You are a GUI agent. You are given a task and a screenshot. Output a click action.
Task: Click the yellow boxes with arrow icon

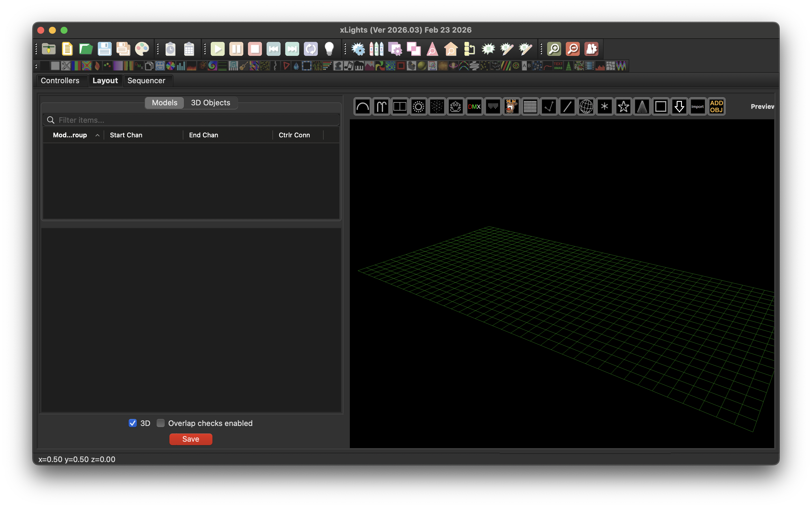click(469, 49)
